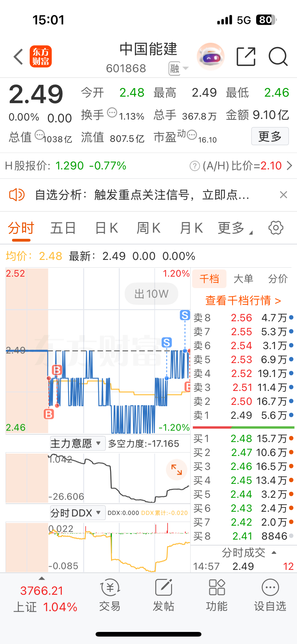This screenshot has height=644, width=297.
Task: Tap the 出10W chart label
Action: 151,294
